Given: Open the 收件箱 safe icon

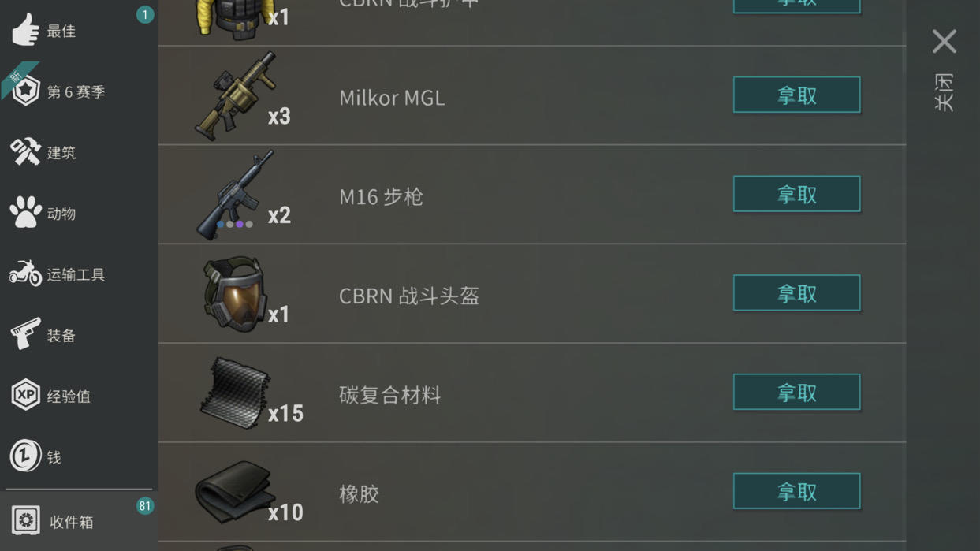Looking at the screenshot, I should [25, 520].
